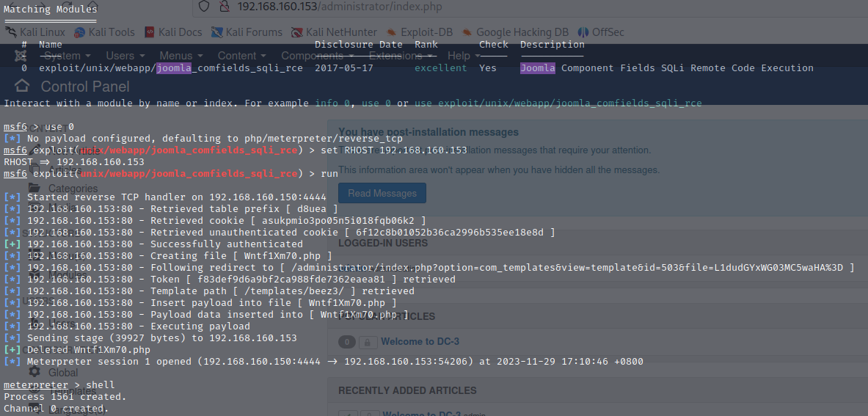
Task: Click the 'RECENTLY ADDED ARTICLES' panel heading
Action: click(x=407, y=390)
